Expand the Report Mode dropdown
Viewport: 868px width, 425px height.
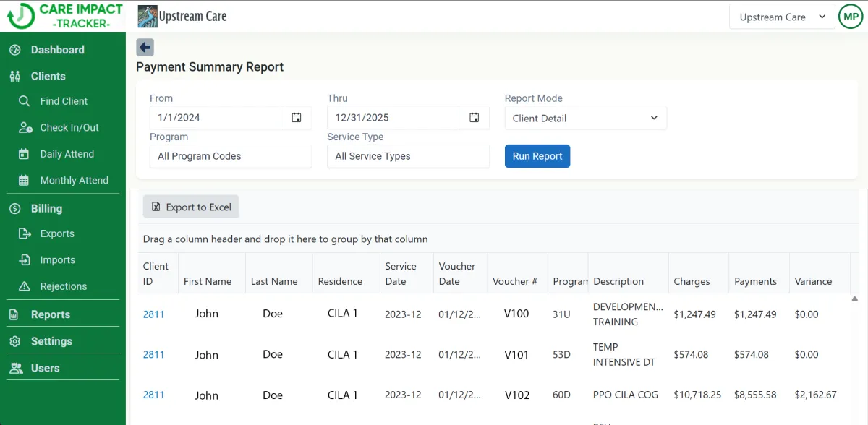click(x=585, y=118)
